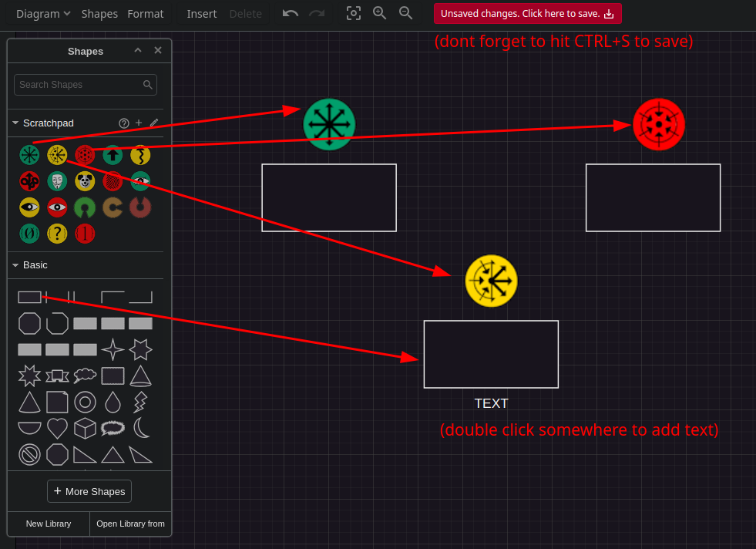The image size is (756, 549).
Task: Pick the isometric cube shape
Action: point(85,428)
